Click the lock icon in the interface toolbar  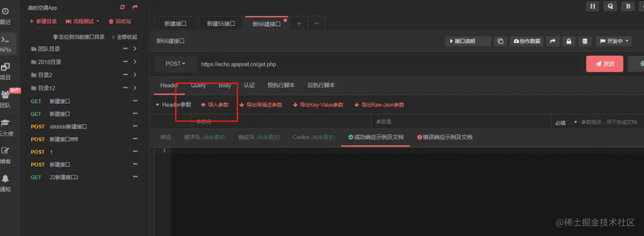pos(569,41)
